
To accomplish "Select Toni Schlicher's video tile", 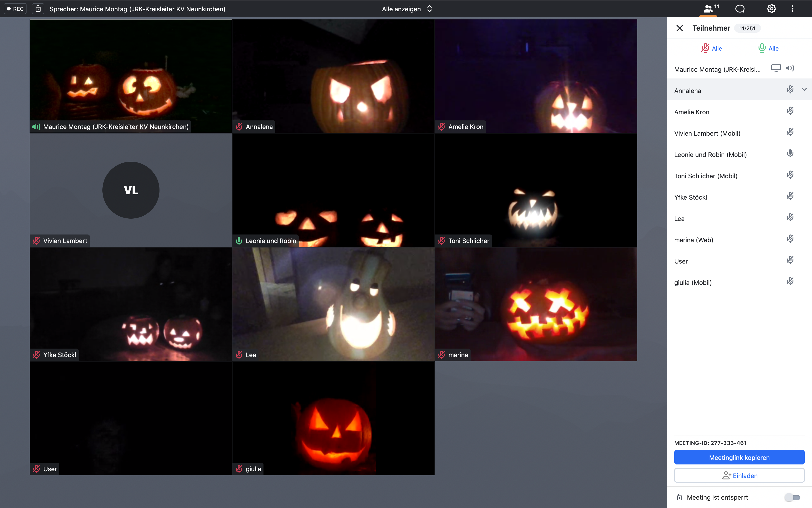I will pyautogui.click(x=536, y=190).
